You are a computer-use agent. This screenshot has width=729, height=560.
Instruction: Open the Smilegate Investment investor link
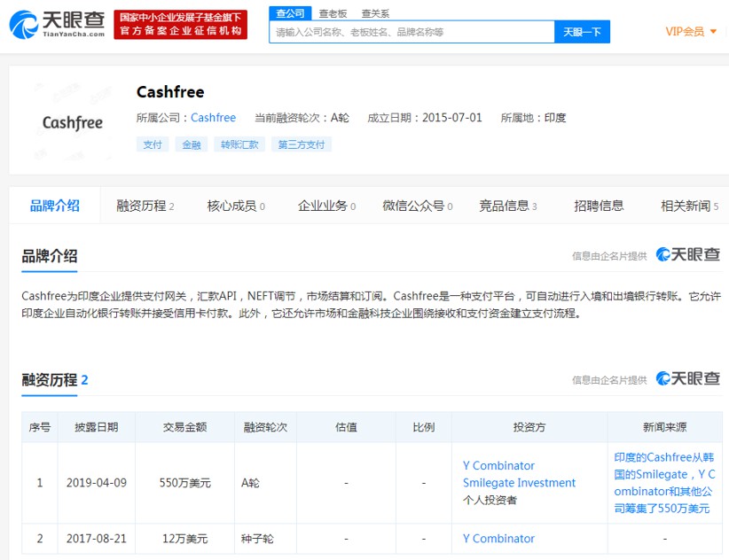pyautogui.click(x=519, y=483)
